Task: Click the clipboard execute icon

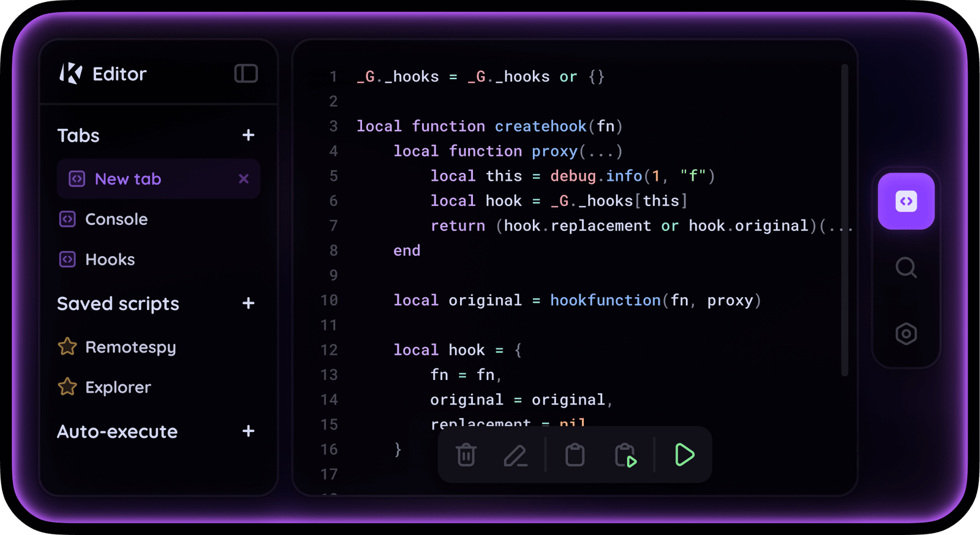Action: coord(625,455)
